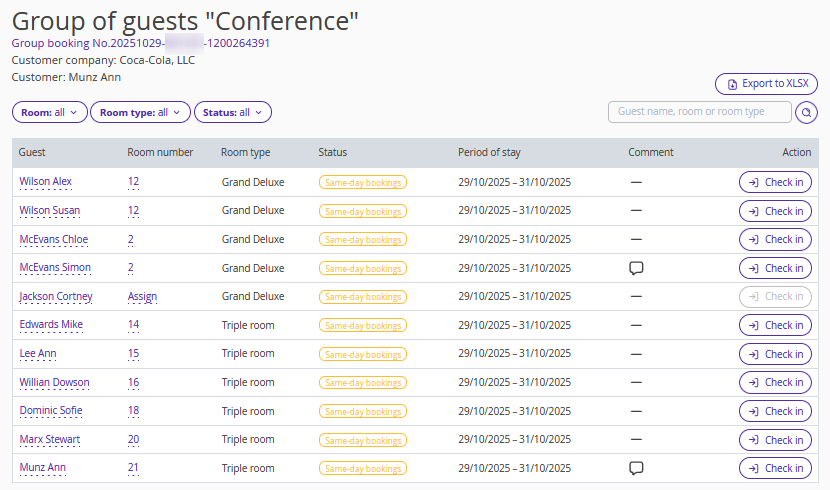Check in guest Marx Stewart

775,440
